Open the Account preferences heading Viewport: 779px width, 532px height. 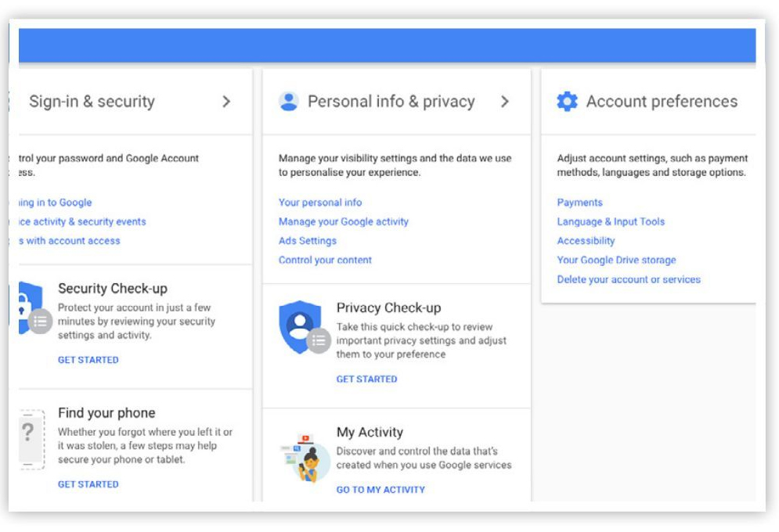click(x=662, y=102)
